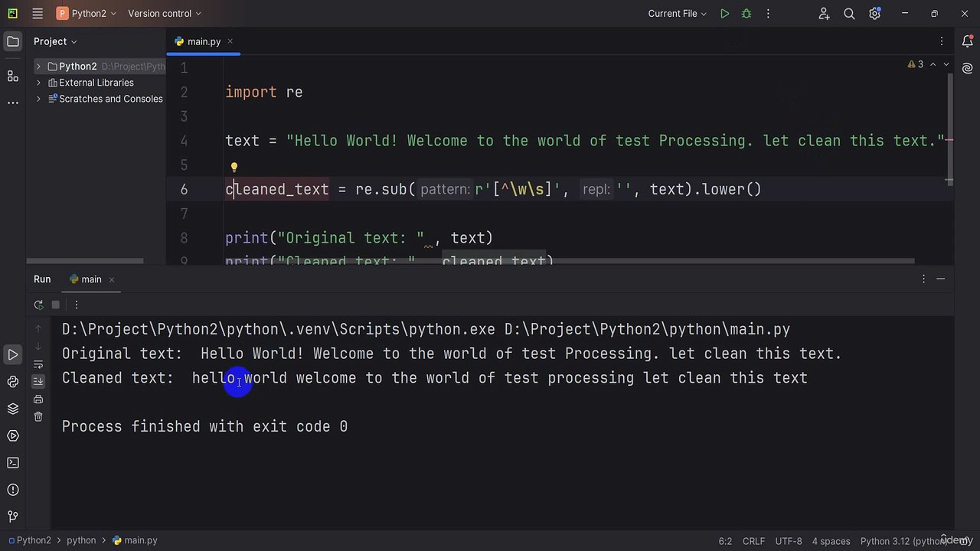The image size is (980, 551).
Task: Close the main.py editor tab
Action: [230, 41]
